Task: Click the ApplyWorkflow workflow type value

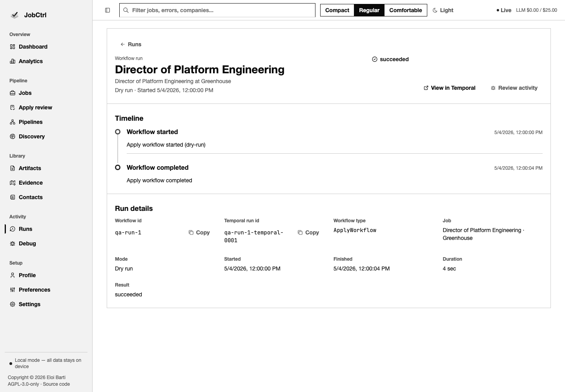Action: tap(355, 230)
